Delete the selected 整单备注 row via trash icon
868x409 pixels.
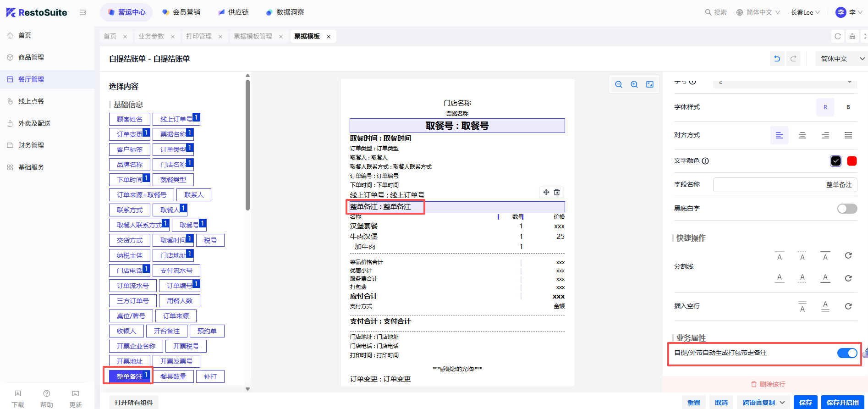557,192
